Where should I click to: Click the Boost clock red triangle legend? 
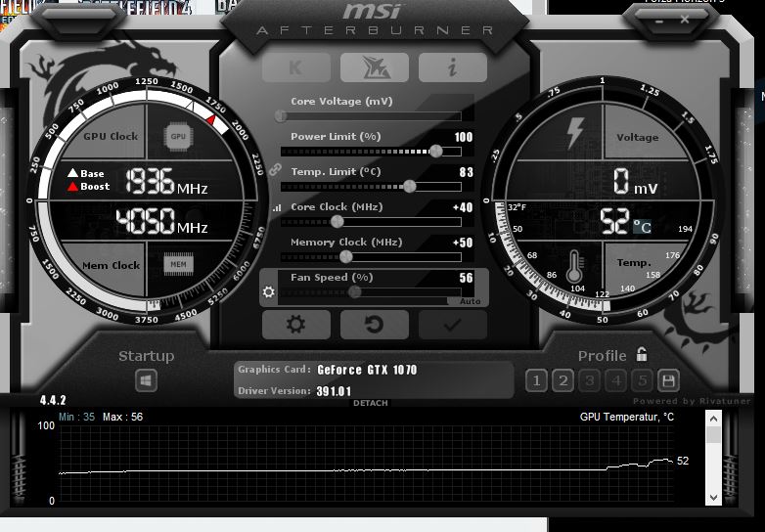tap(72, 186)
